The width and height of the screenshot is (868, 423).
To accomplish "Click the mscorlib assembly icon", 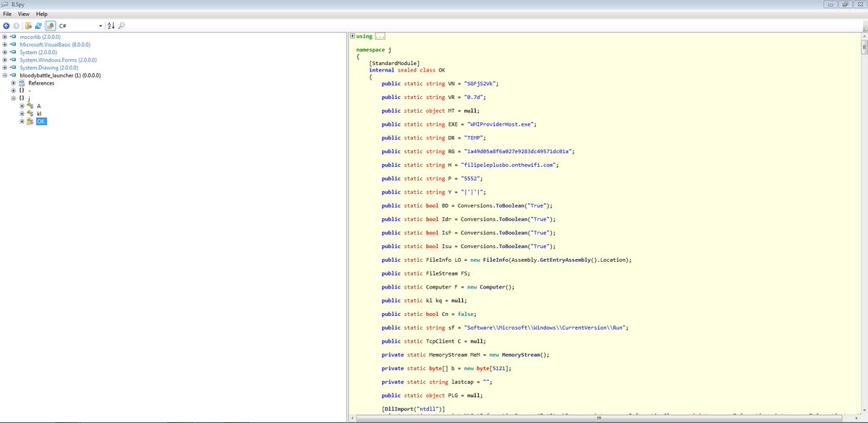I will 14,37.
